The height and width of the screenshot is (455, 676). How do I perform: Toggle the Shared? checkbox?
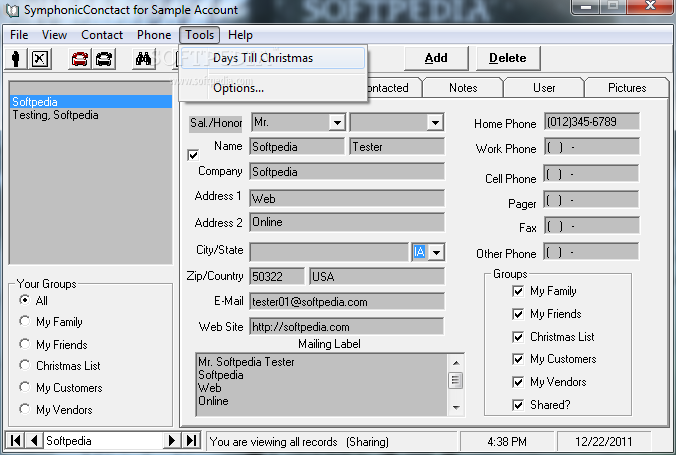[x=518, y=405]
